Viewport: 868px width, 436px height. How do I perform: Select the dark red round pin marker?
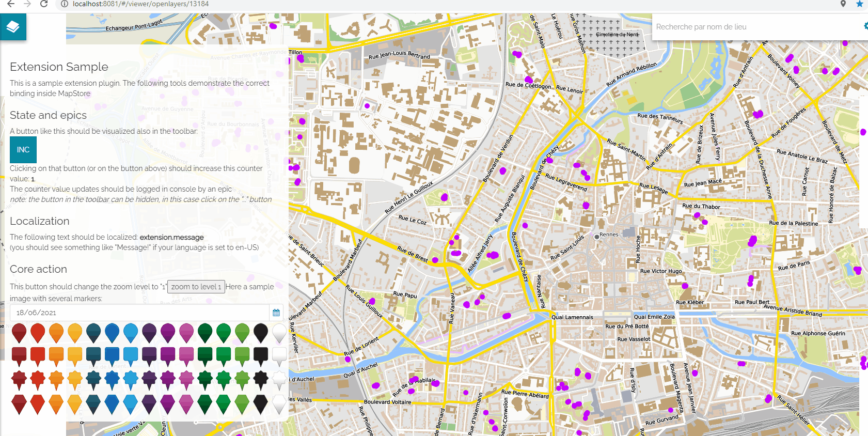click(19, 333)
